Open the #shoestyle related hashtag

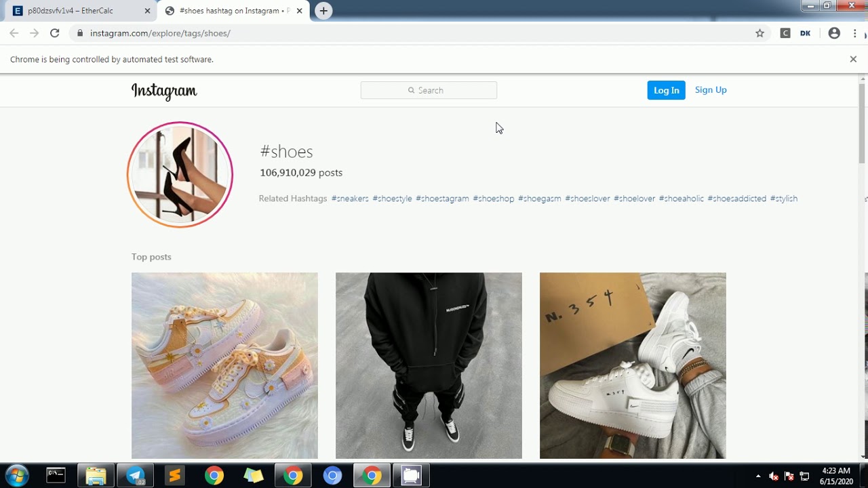392,199
